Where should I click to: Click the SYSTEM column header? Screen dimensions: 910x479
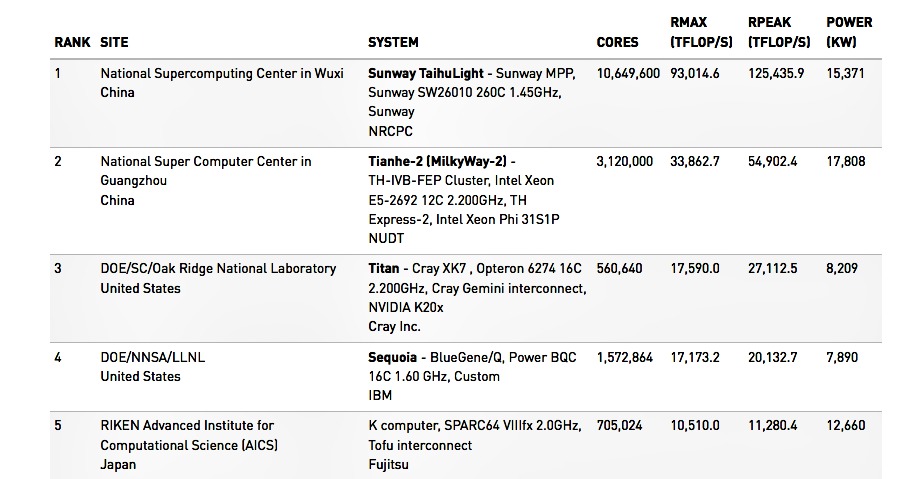click(x=393, y=42)
